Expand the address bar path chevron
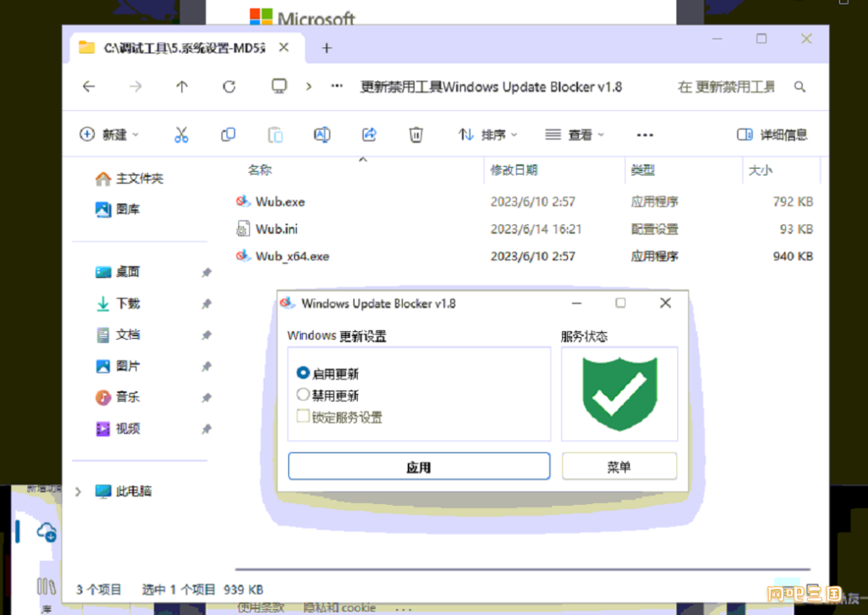Image resolution: width=868 pixels, height=615 pixels. [309, 86]
